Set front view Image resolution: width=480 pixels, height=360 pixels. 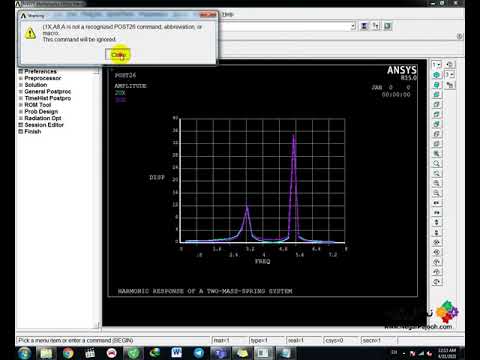(x=437, y=95)
